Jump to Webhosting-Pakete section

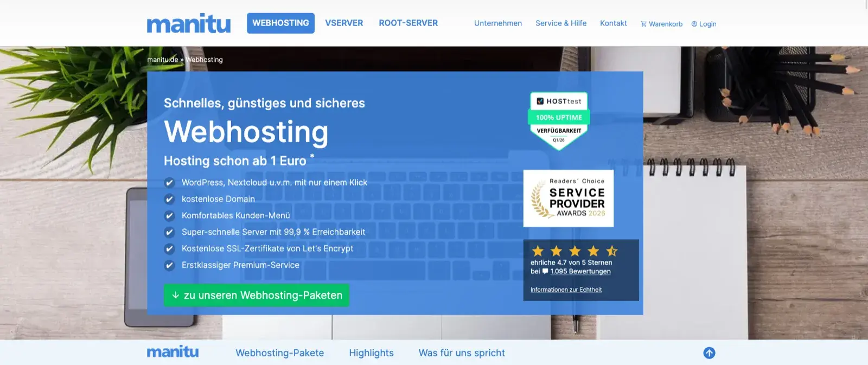pos(279,353)
